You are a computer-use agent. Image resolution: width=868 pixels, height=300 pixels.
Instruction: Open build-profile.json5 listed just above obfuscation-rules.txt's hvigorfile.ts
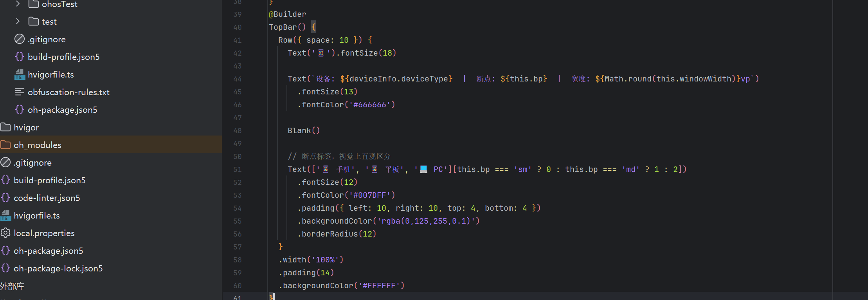[64, 57]
